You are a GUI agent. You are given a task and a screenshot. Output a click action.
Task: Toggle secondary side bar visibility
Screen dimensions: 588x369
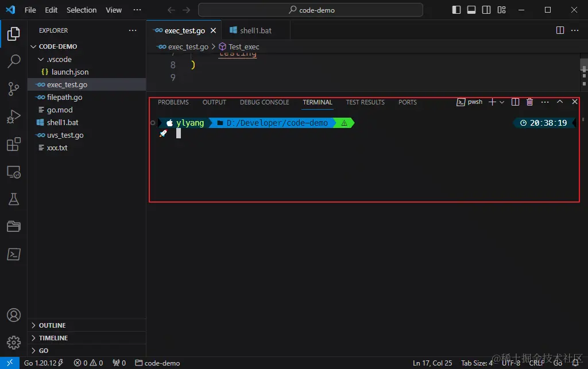[486, 10]
